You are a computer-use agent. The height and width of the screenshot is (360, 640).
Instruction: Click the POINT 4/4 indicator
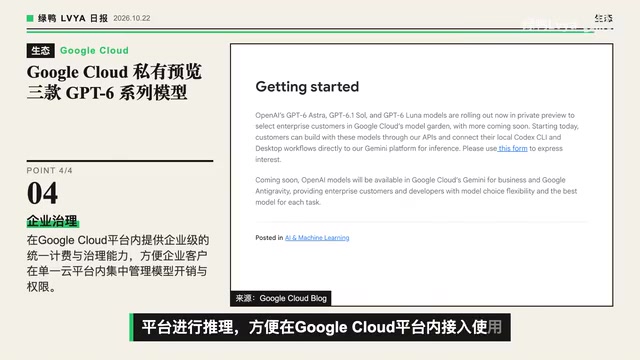click(49, 171)
